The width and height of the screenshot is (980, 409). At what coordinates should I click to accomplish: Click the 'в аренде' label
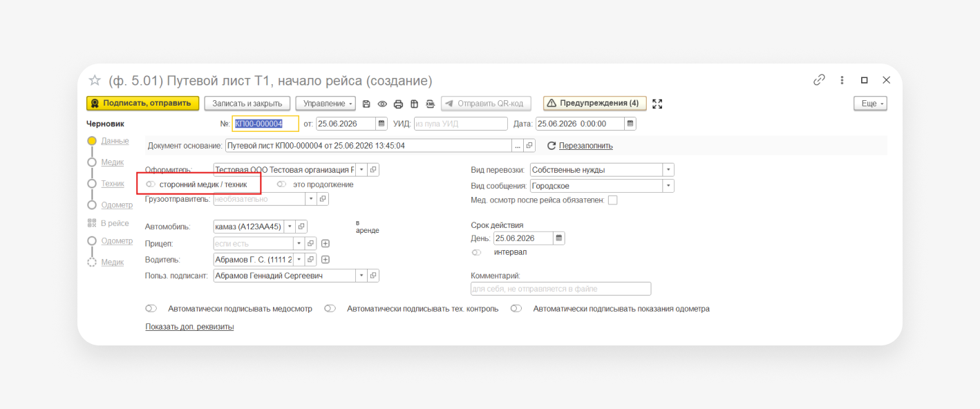pos(367,227)
